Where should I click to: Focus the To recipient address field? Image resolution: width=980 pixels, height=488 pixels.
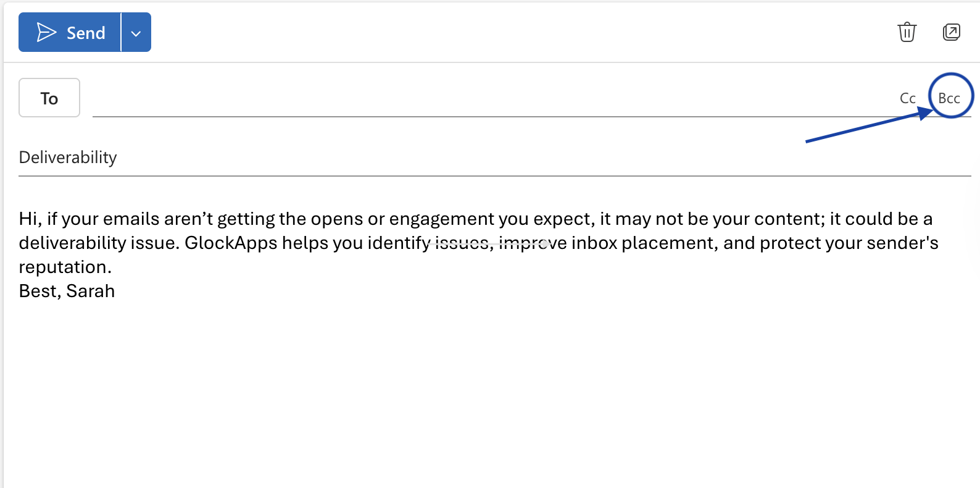(481, 99)
